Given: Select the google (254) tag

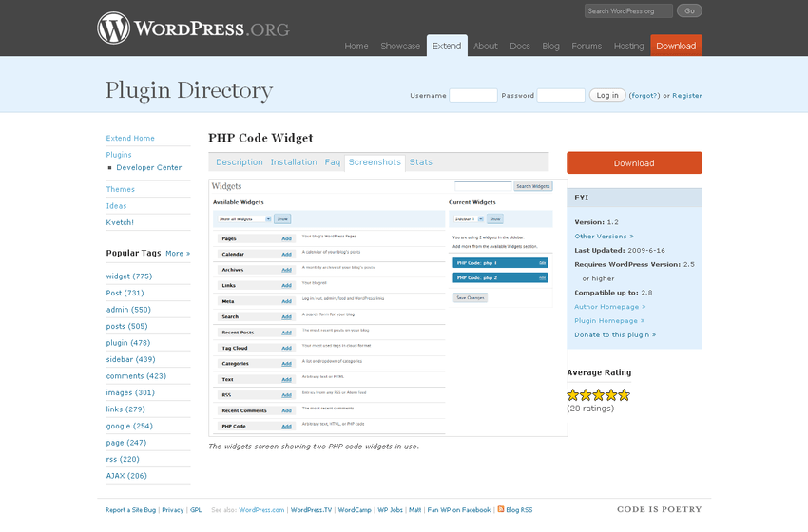Looking at the screenshot, I should click(129, 426).
